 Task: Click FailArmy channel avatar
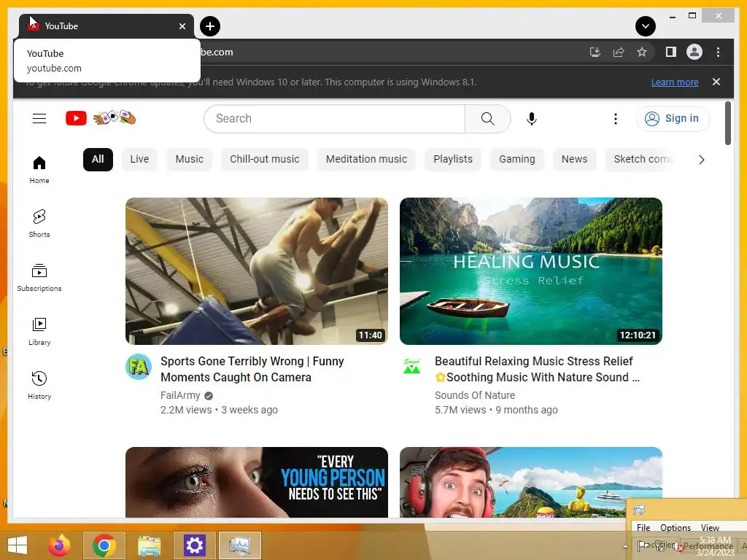[x=139, y=367]
